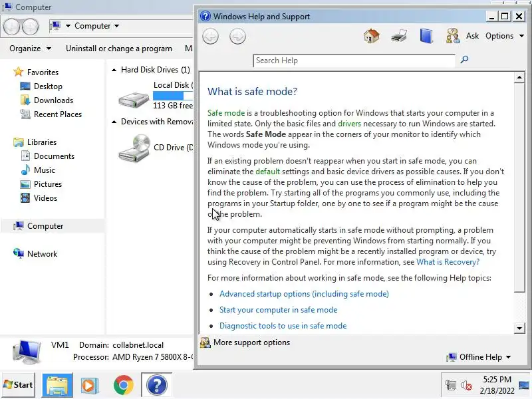The width and height of the screenshot is (532, 399).
Task: Open address bar Computer path dropdown
Action: pos(117,26)
